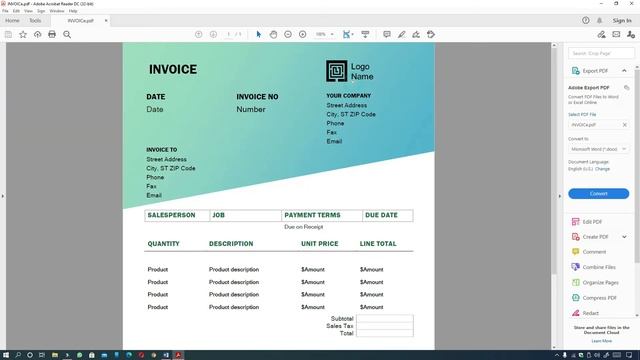Click the blue Convert button

(x=598, y=193)
